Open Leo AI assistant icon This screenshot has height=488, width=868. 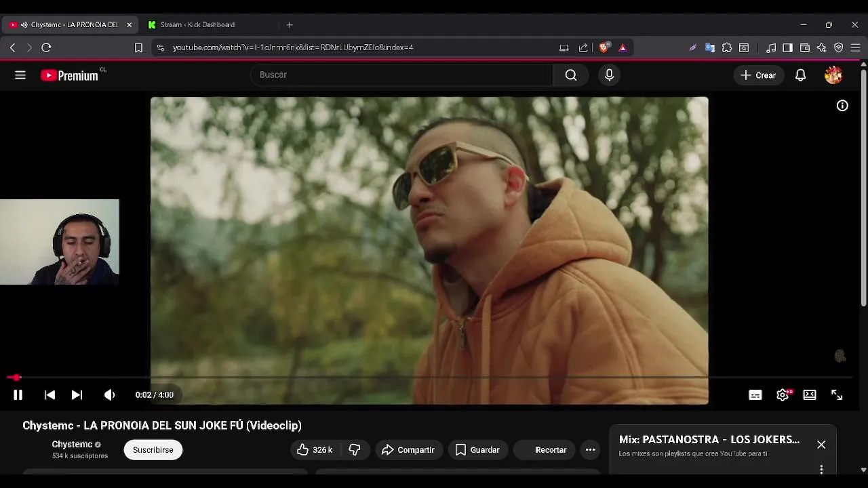821,47
